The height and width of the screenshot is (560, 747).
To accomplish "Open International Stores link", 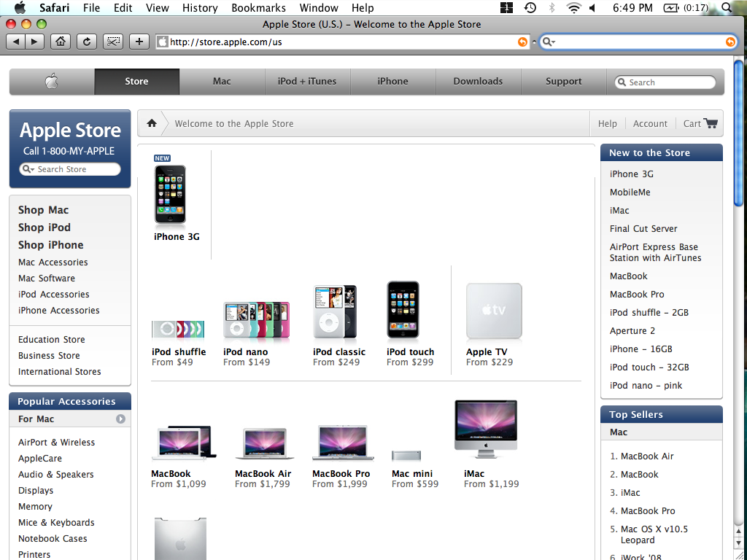I will 60,371.
